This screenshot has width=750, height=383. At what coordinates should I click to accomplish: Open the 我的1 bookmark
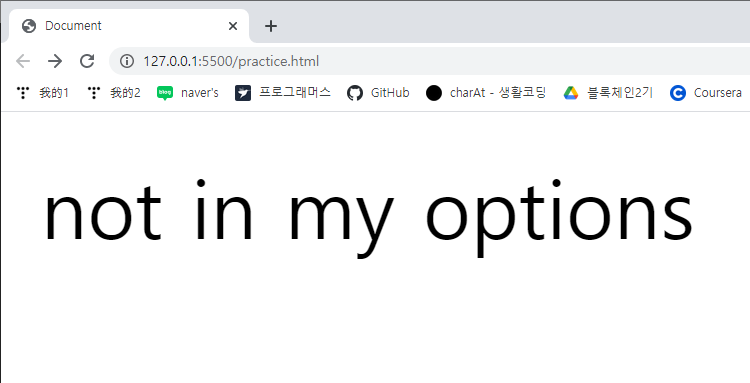pos(43,93)
